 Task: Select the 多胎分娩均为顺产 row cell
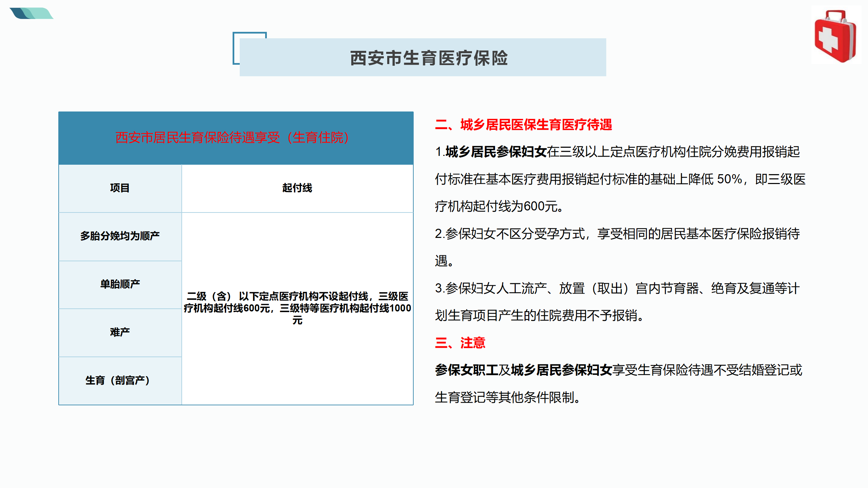120,236
